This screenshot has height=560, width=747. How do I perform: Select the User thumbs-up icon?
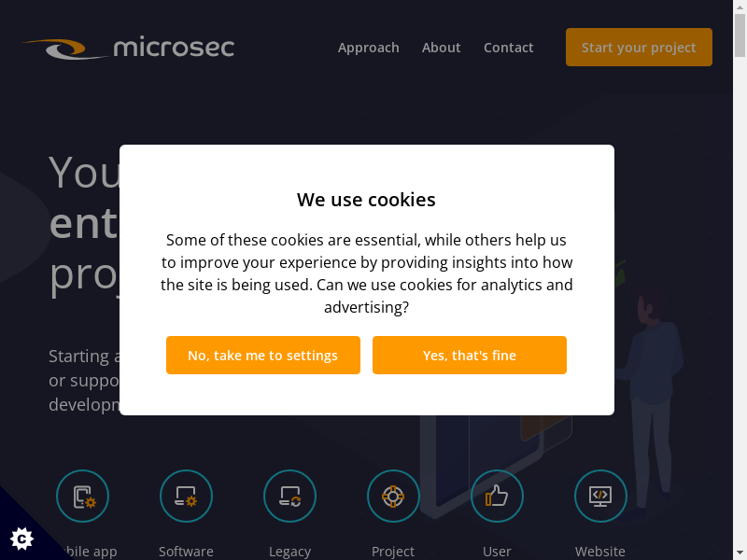pyautogui.click(x=497, y=496)
